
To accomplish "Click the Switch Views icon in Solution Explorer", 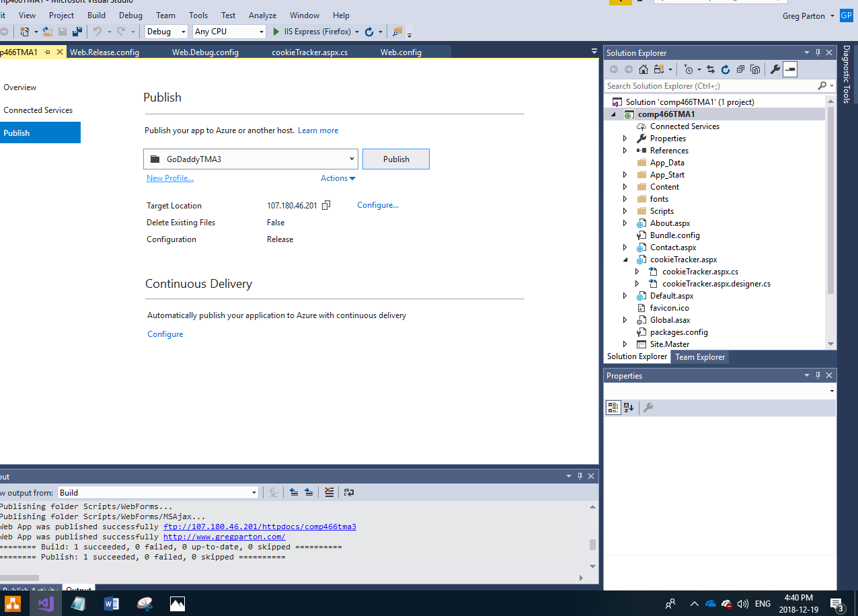I will 659,69.
